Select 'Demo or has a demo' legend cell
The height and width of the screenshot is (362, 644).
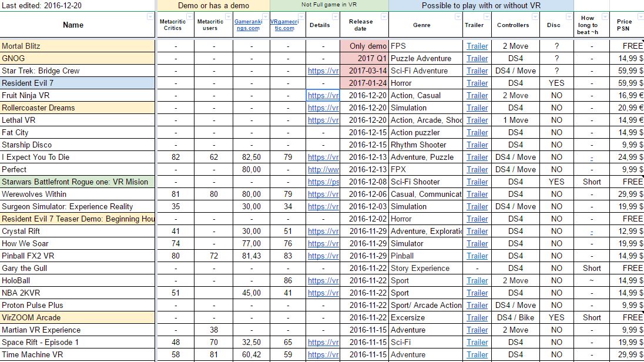213,5
